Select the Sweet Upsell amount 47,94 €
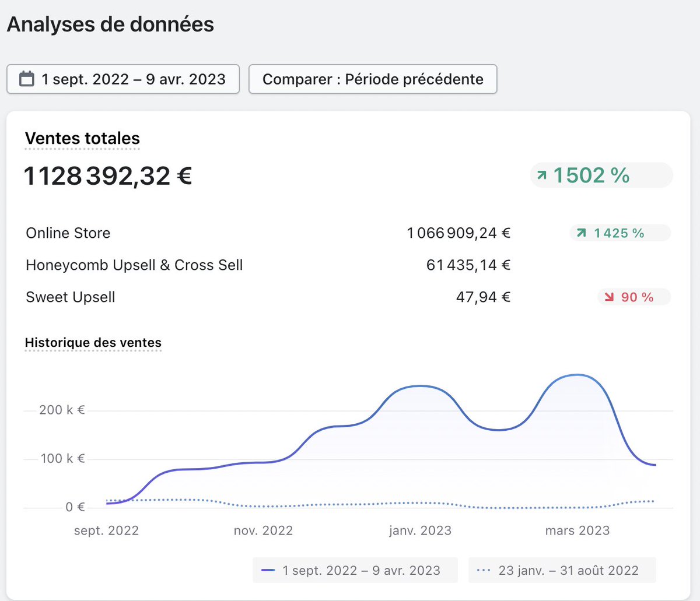Image resolution: width=700 pixels, height=601 pixels. (483, 297)
